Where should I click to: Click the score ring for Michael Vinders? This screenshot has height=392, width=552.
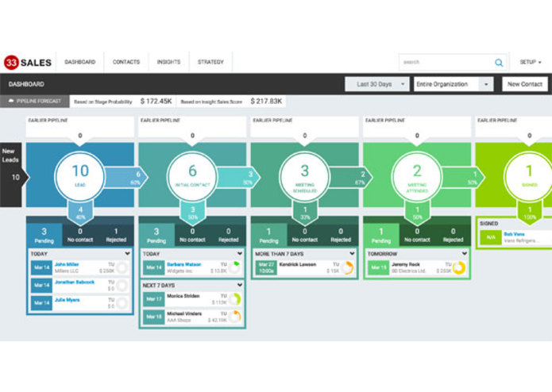coord(235,317)
